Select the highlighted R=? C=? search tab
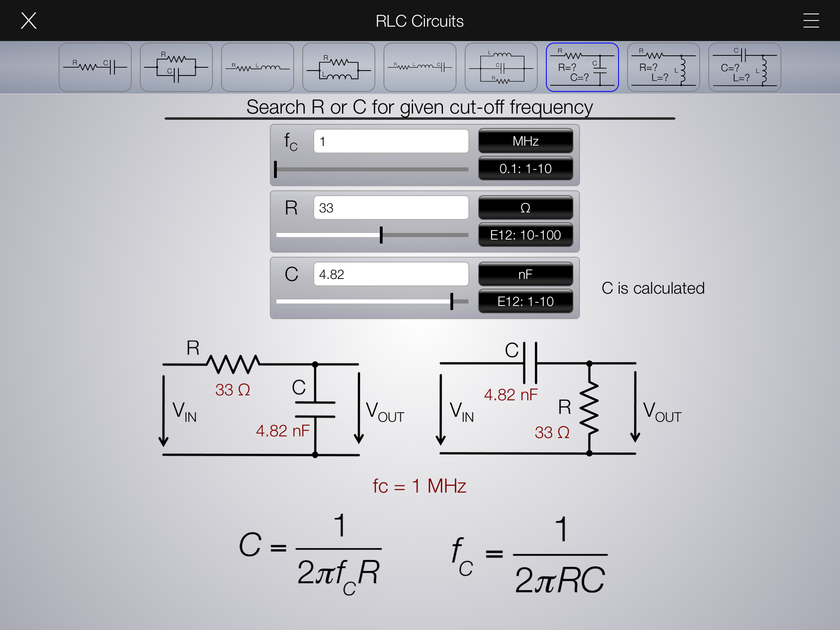Viewport: 840px width, 630px height. [582, 67]
